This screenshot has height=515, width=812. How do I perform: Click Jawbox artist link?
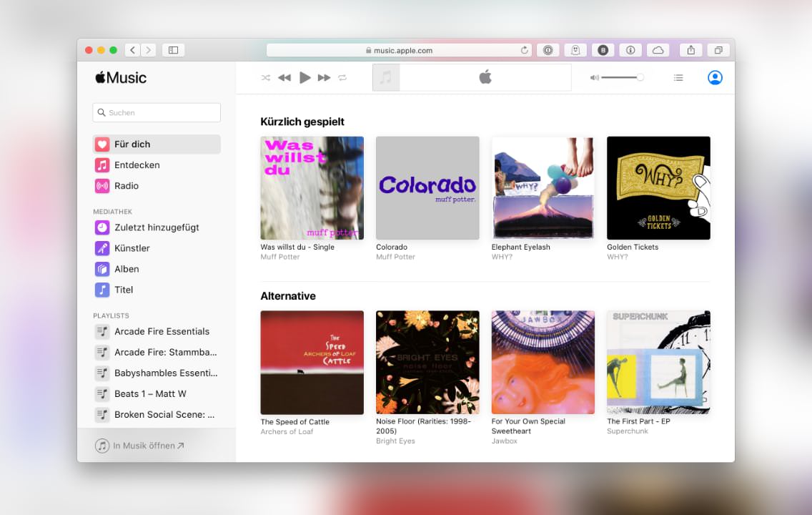(x=505, y=441)
